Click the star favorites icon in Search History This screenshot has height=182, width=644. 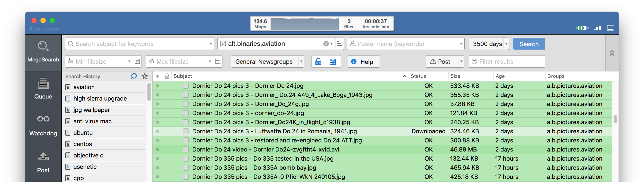[x=144, y=76]
